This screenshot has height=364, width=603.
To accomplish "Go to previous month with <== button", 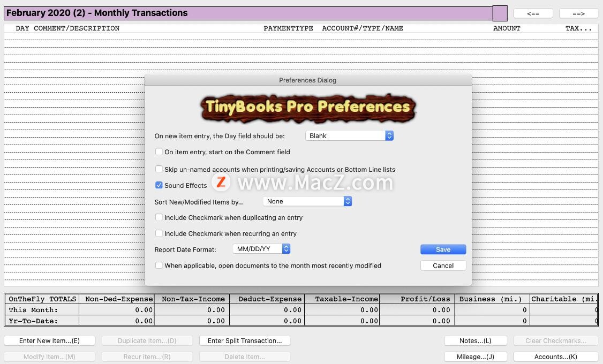I will coord(533,13).
